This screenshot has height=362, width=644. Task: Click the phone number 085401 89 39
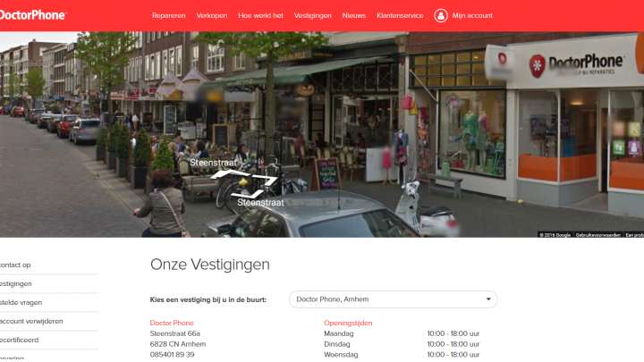pyautogui.click(x=172, y=354)
